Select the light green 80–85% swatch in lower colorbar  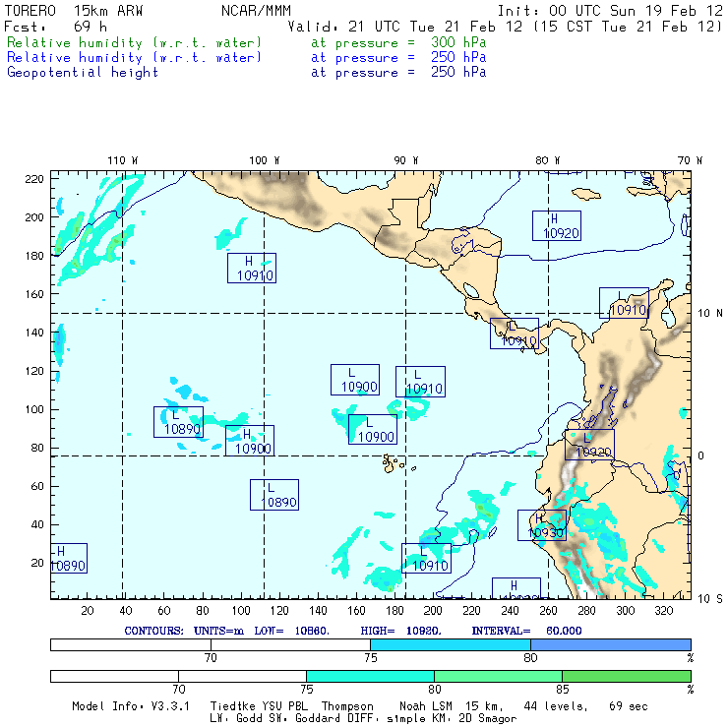pos(498,676)
